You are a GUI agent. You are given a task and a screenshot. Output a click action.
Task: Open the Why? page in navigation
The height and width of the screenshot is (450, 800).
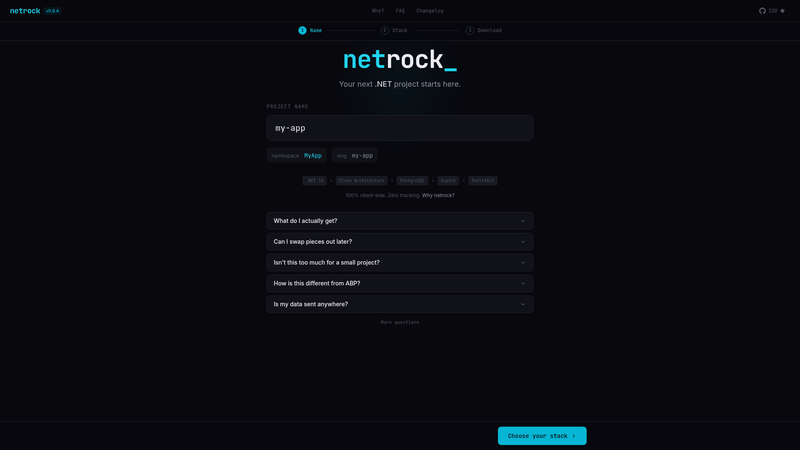tap(378, 11)
